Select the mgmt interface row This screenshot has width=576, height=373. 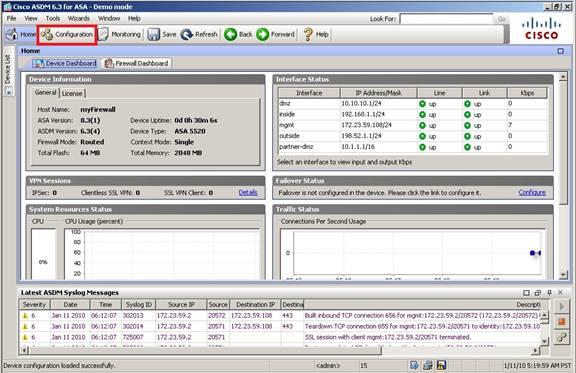pos(413,125)
